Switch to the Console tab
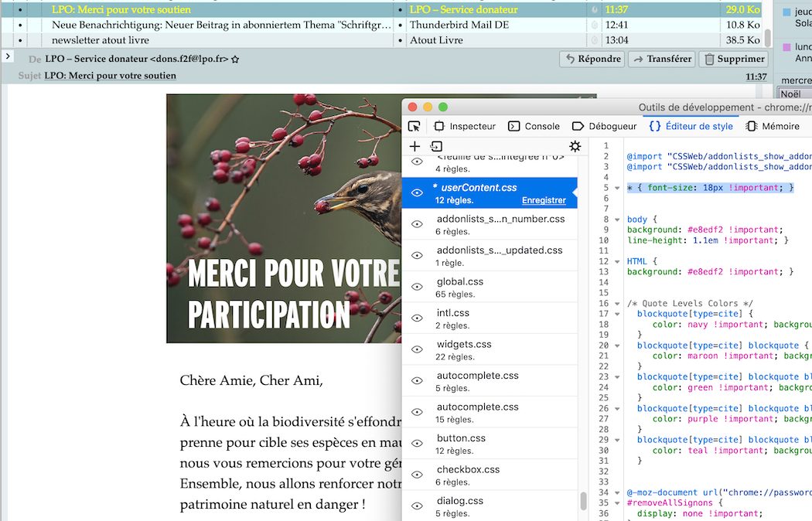 click(x=534, y=126)
